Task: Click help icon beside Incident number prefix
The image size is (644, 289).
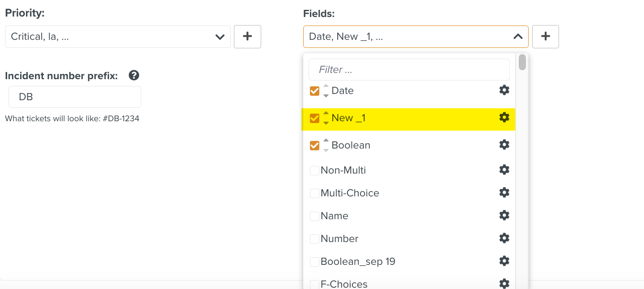Action: tap(134, 75)
